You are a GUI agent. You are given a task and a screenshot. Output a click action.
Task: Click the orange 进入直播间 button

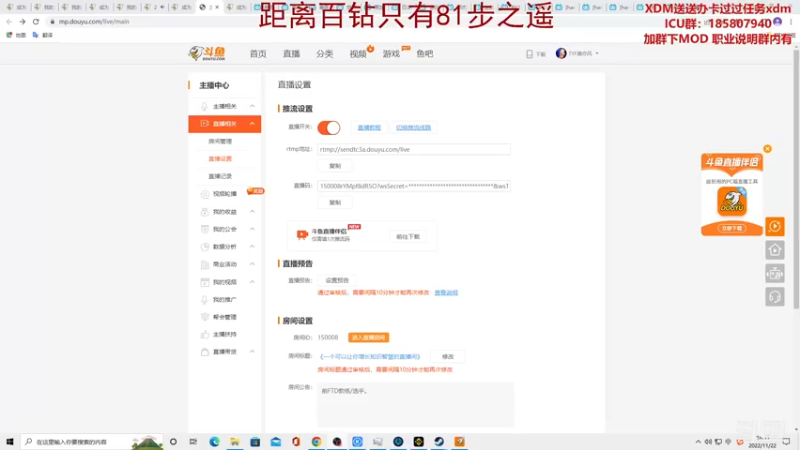pos(368,337)
